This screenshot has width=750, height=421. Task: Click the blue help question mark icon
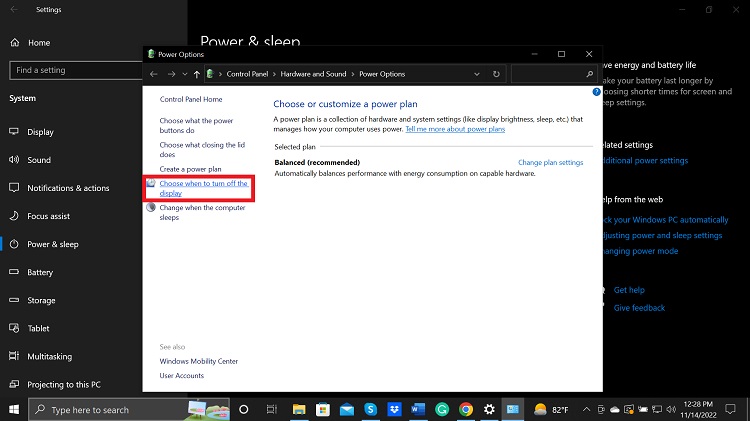tap(596, 92)
